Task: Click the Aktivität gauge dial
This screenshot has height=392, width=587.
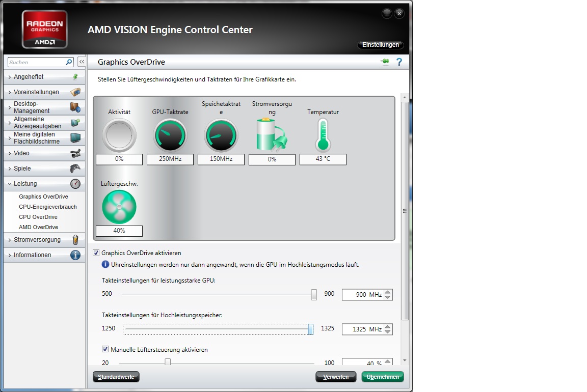Action: click(x=119, y=135)
